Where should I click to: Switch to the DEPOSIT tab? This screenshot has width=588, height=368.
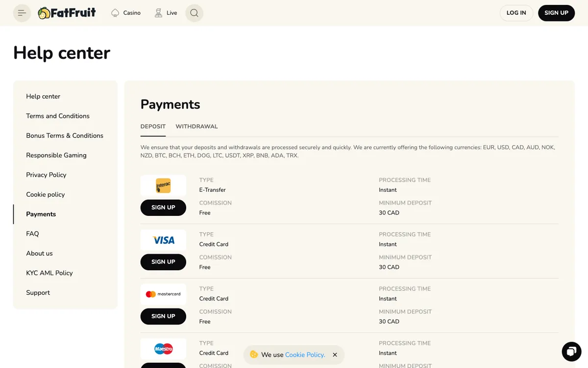point(153,127)
